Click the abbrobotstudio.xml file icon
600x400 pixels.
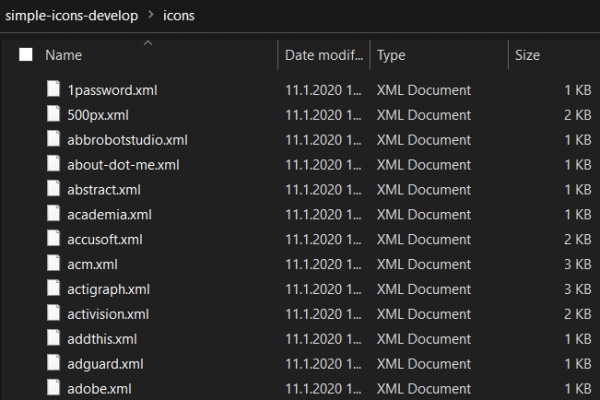click(x=54, y=140)
